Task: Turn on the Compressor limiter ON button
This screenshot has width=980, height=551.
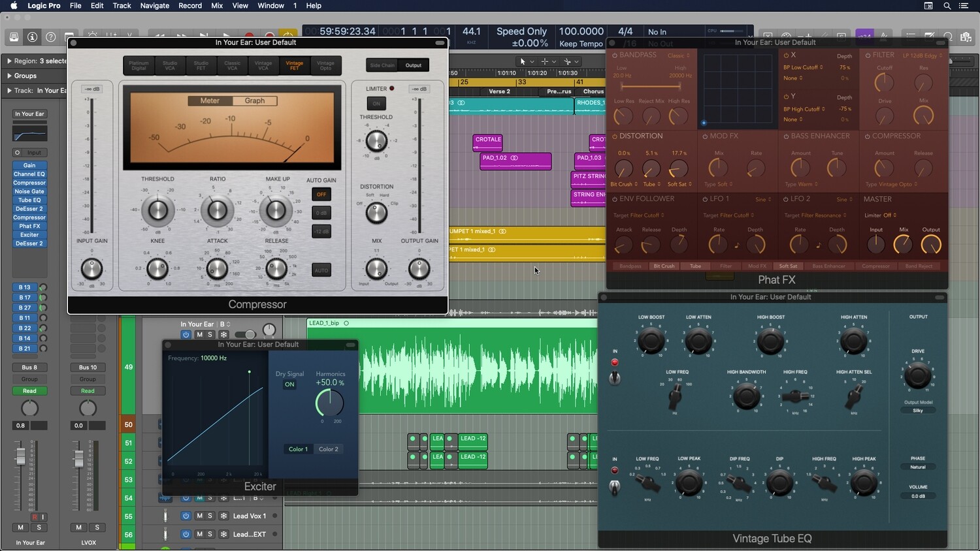Action: [x=376, y=103]
